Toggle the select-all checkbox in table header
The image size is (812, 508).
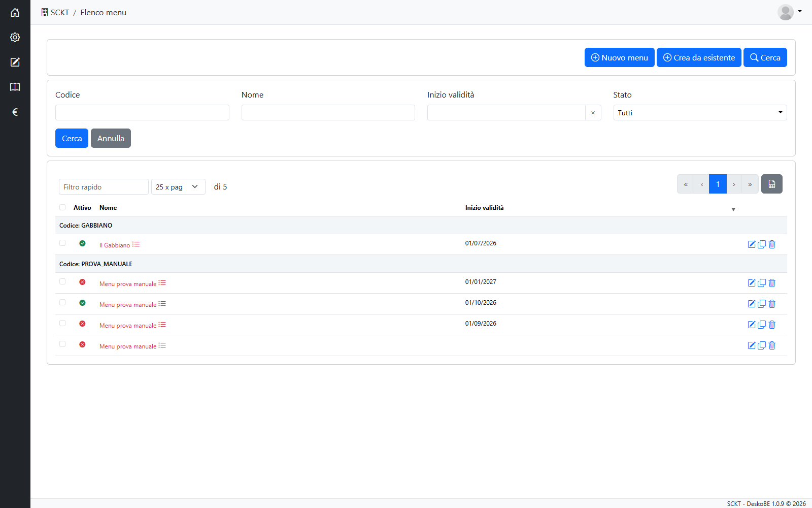pyautogui.click(x=62, y=207)
